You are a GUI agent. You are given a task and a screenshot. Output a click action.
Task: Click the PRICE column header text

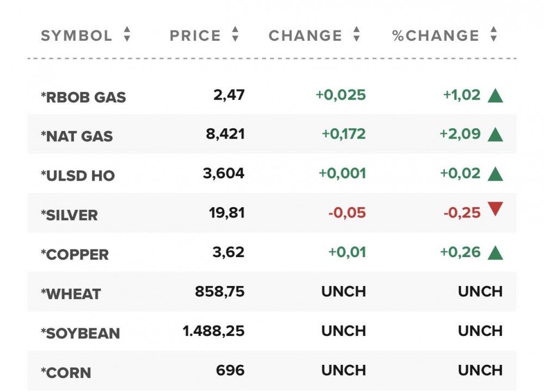coord(195,36)
